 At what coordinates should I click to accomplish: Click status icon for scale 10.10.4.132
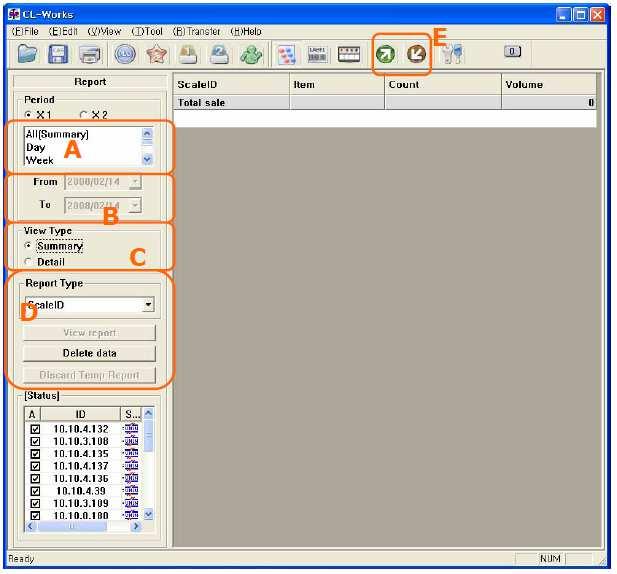[131, 429]
